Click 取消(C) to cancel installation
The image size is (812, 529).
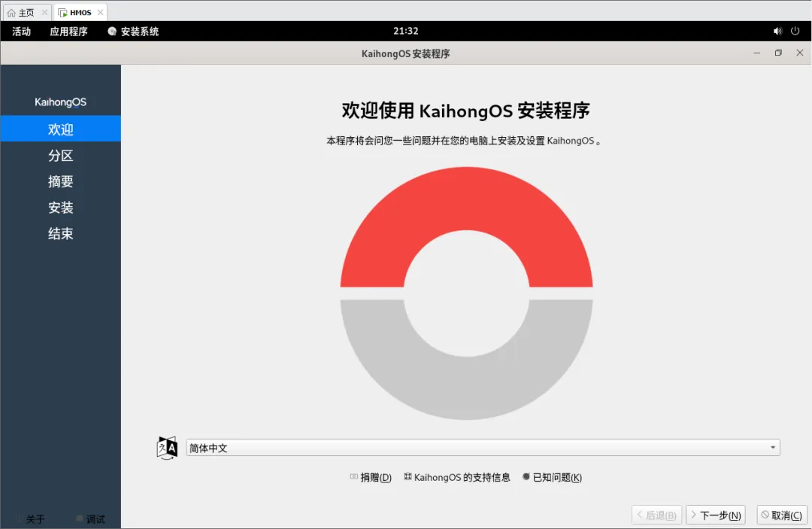[782, 515]
